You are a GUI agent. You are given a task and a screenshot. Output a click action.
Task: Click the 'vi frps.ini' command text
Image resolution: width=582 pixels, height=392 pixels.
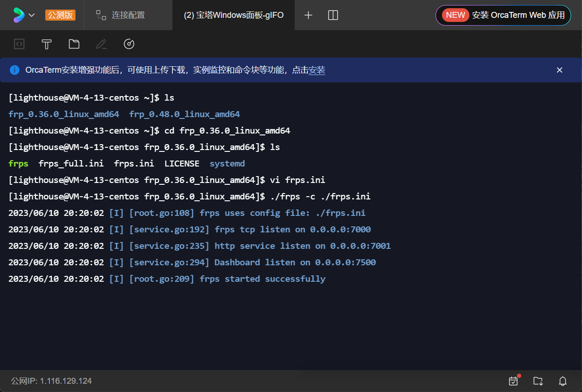(x=297, y=180)
